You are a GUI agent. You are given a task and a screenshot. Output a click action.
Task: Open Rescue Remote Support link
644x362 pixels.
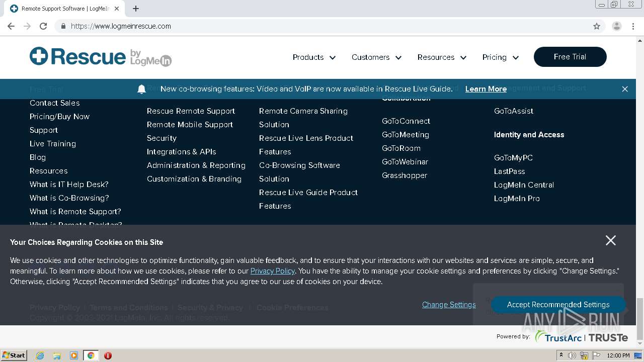[191, 111]
